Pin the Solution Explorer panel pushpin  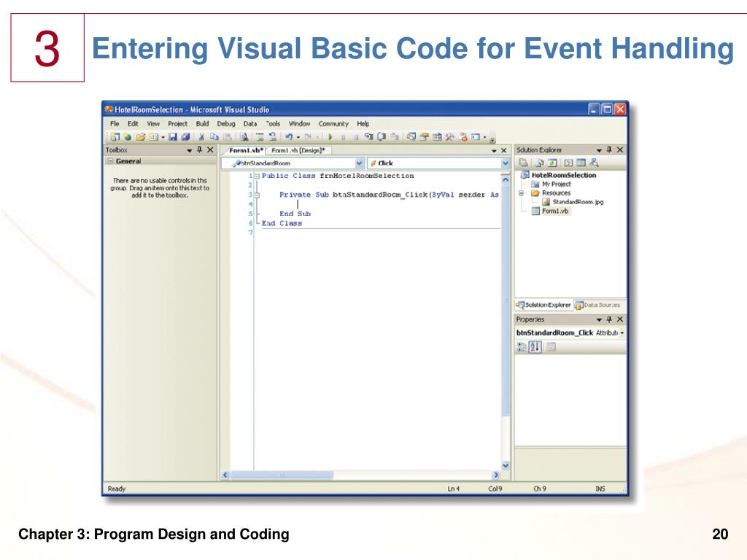[x=609, y=149]
